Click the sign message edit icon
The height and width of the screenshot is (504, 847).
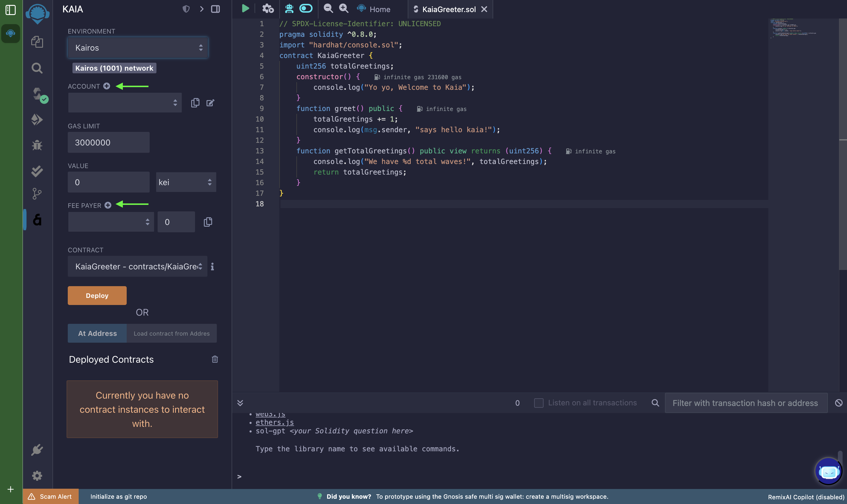pos(210,102)
